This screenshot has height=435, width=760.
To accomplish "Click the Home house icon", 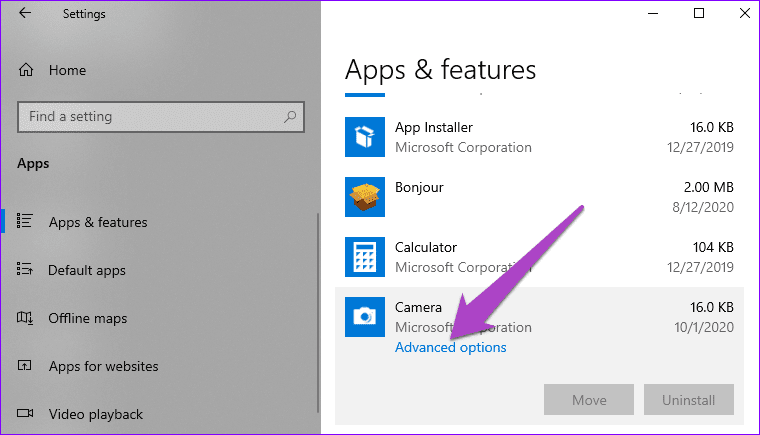I will point(26,70).
